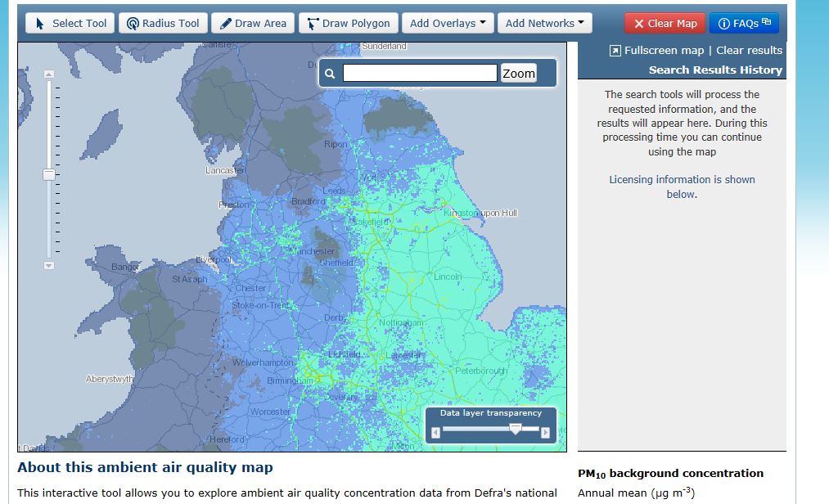
Task: Click the map location search field
Action: (420, 74)
